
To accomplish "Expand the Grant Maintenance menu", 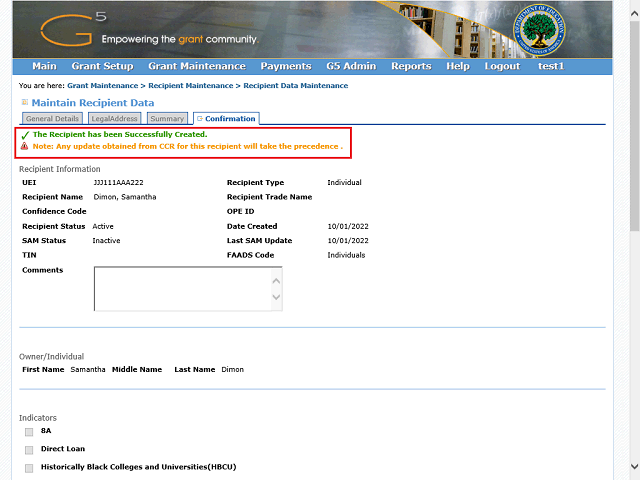I will pos(196,66).
